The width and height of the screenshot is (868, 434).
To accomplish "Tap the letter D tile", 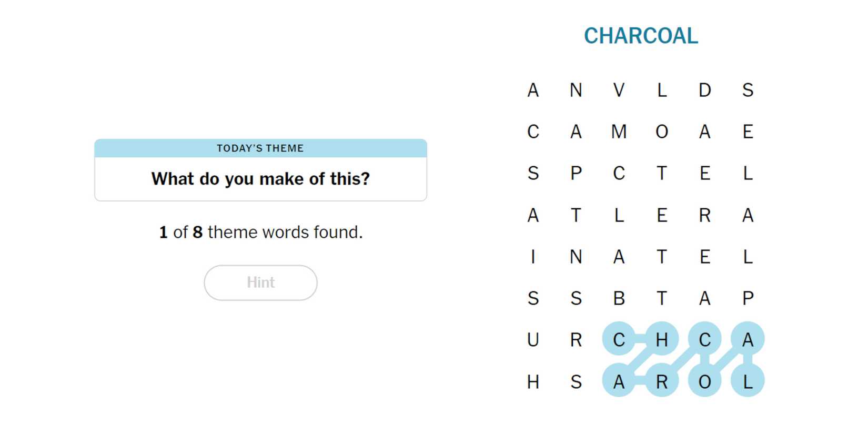I will [x=704, y=90].
